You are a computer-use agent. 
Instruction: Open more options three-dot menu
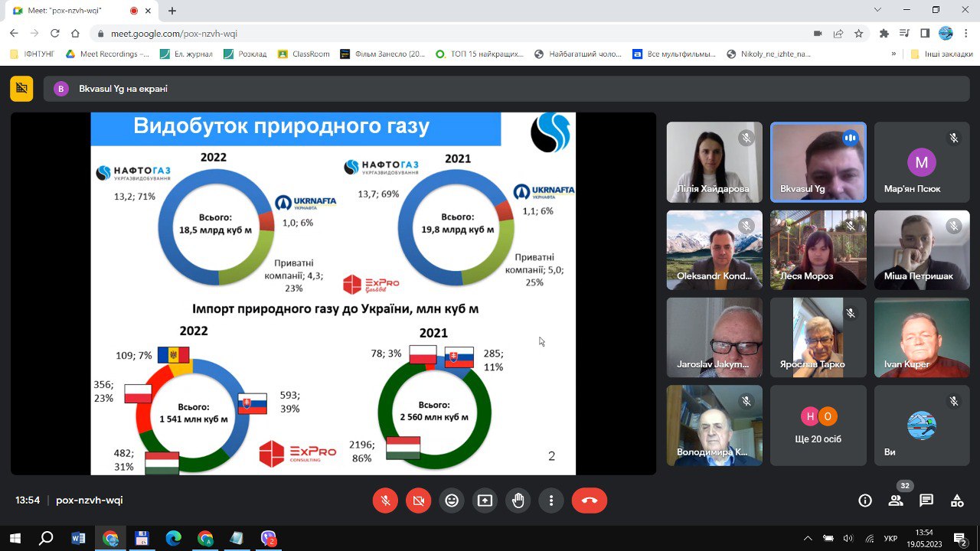551,500
